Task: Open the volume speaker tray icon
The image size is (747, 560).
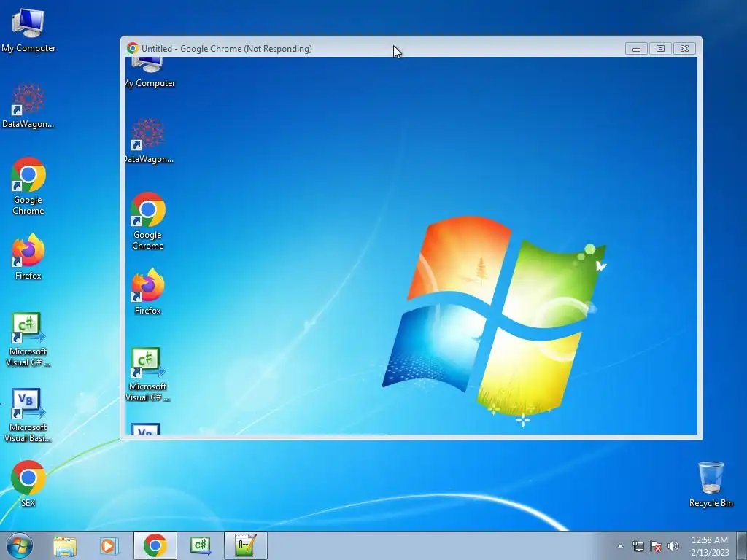Action: point(673,546)
